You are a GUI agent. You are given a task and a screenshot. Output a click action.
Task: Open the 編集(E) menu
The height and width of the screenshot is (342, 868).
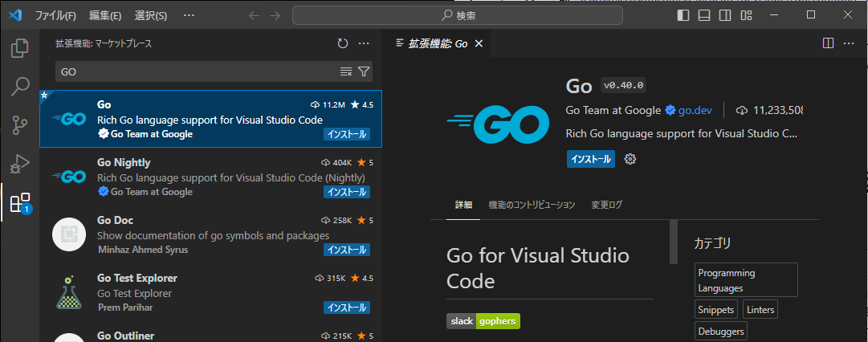[x=105, y=15]
